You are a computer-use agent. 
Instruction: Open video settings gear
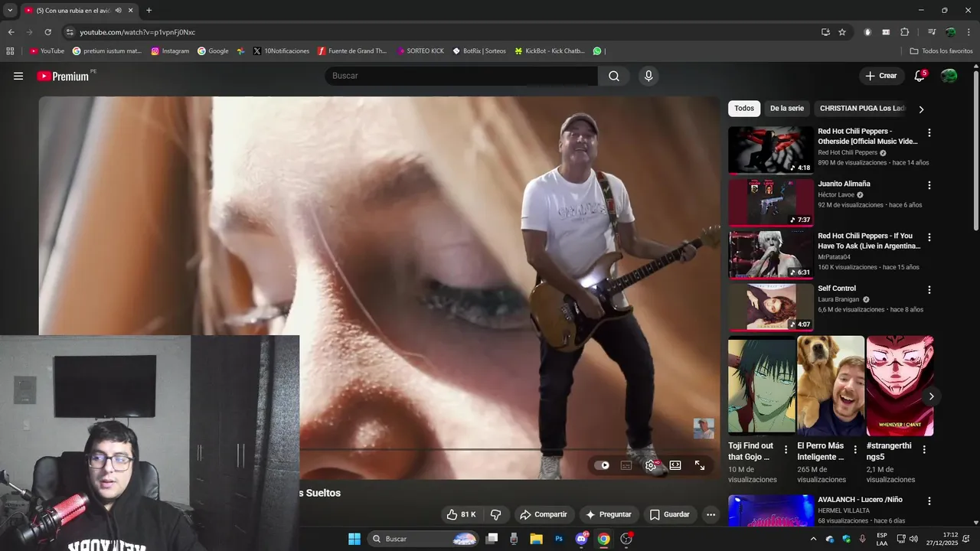click(x=651, y=465)
